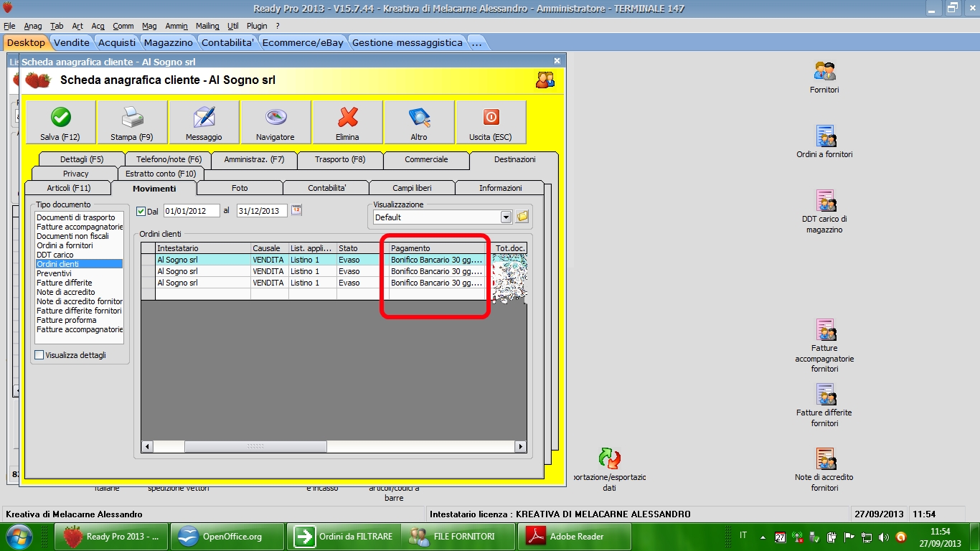Image resolution: width=980 pixels, height=551 pixels.
Task: Click the users icon in the client form header
Action: coord(545,80)
